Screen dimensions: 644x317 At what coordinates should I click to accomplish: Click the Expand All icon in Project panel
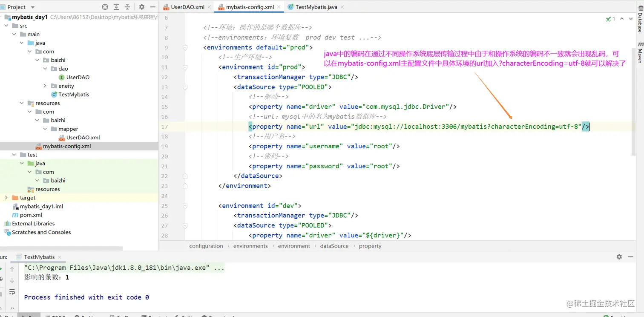coord(116,7)
